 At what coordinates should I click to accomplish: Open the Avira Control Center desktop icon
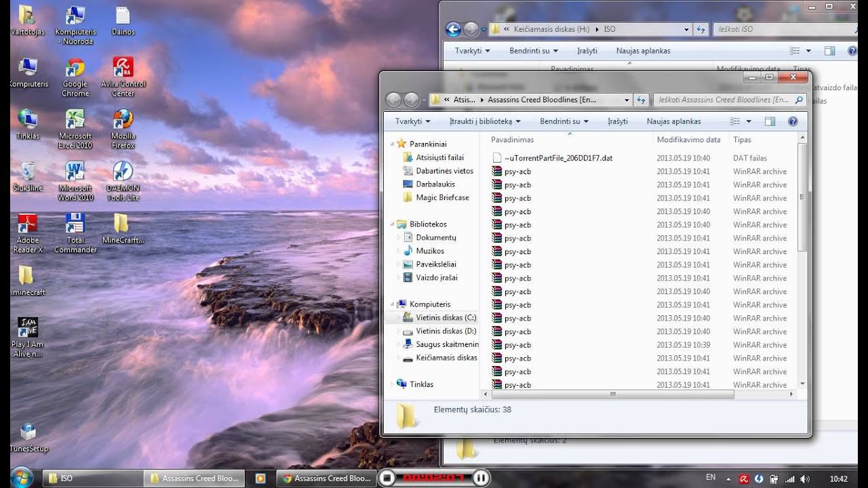point(123,77)
